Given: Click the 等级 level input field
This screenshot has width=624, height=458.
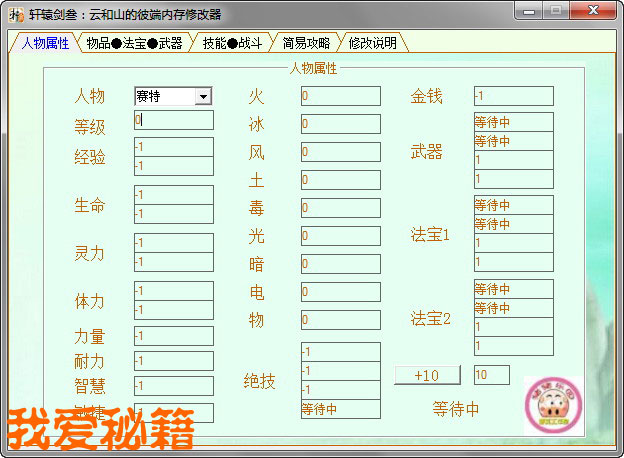Looking at the screenshot, I should 174,120.
